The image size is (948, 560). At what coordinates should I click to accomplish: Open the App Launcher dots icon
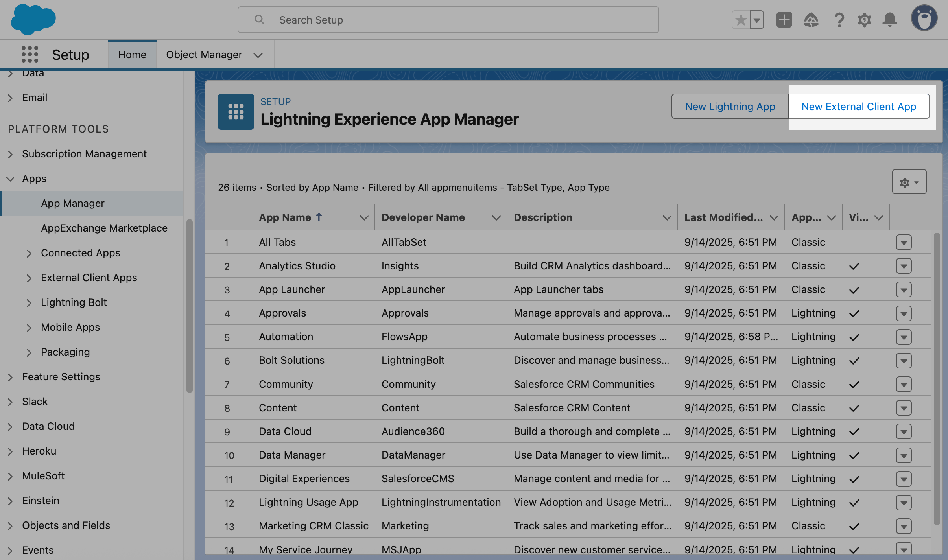tap(30, 54)
